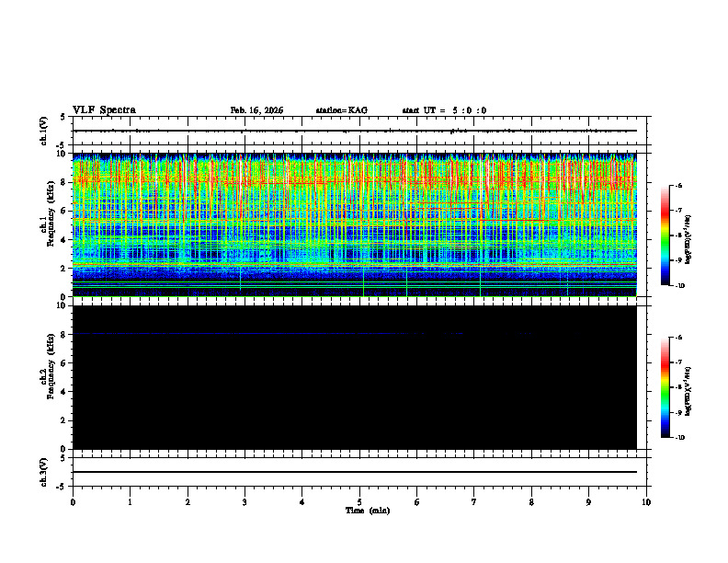Viewport: 728px width, 563px height.
Task: Click inside the black ch.2 spectrogram plot
Action: coord(354,377)
